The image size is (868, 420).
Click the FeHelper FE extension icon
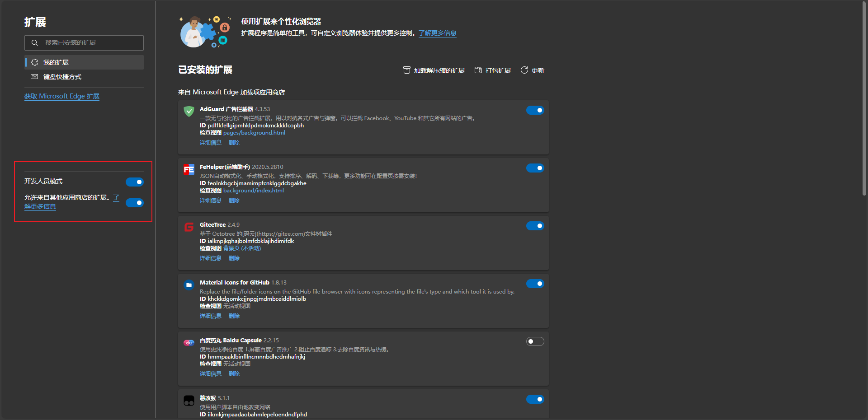(x=189, y=169)
